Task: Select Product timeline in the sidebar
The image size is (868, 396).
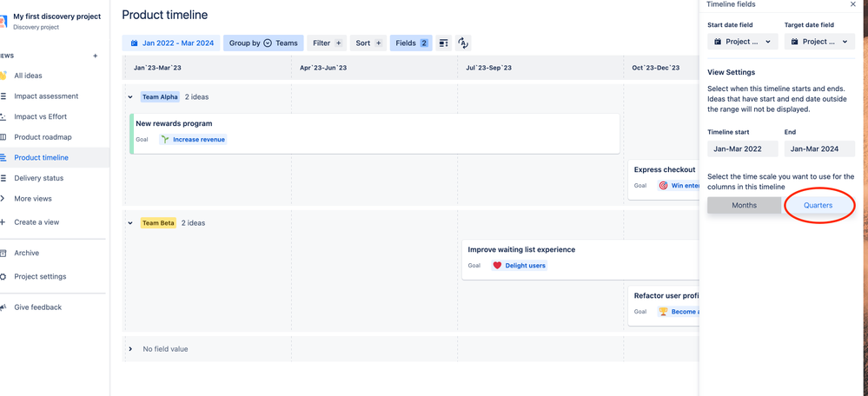Action: coord(42,158)
